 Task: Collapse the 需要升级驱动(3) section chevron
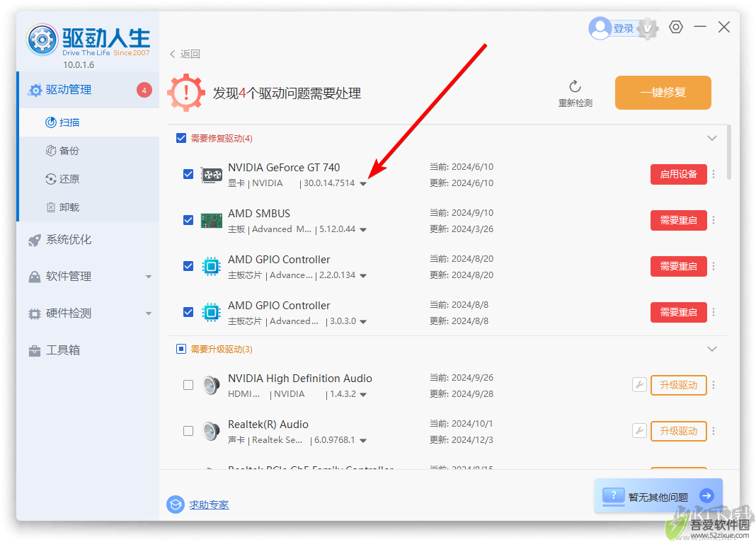(x=711, y=349)
